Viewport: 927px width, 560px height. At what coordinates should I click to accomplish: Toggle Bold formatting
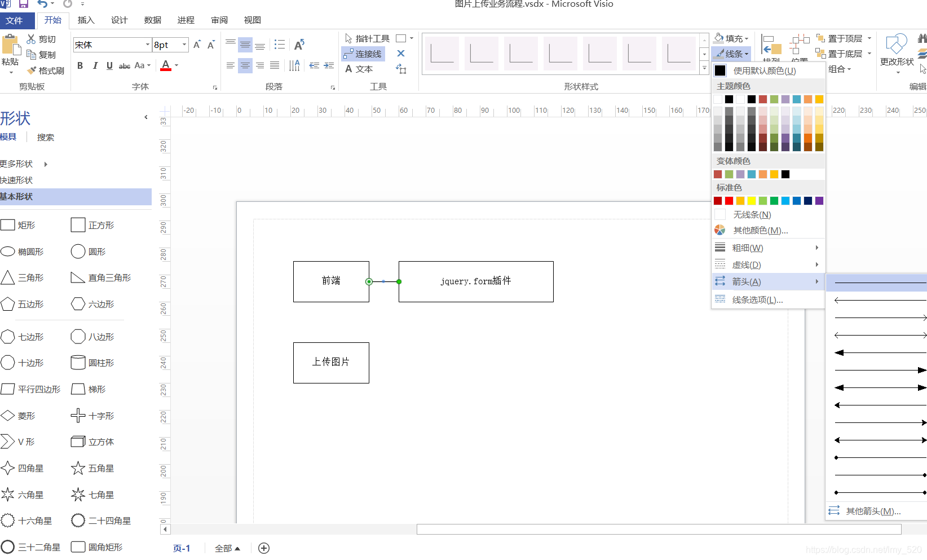click(x=80, y=66)
